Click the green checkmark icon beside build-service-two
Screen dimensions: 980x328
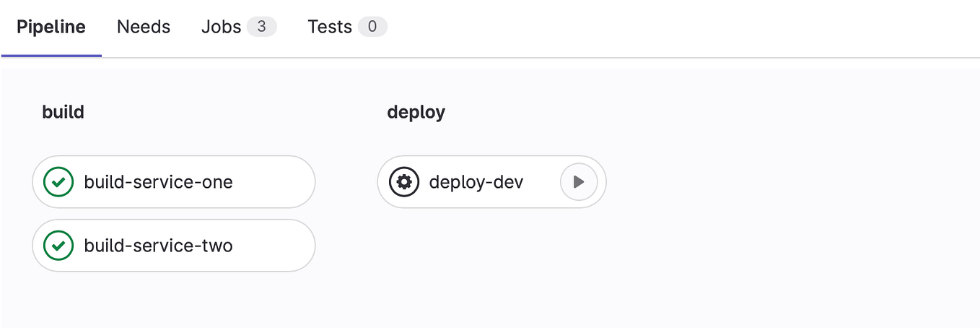(58, 246)
